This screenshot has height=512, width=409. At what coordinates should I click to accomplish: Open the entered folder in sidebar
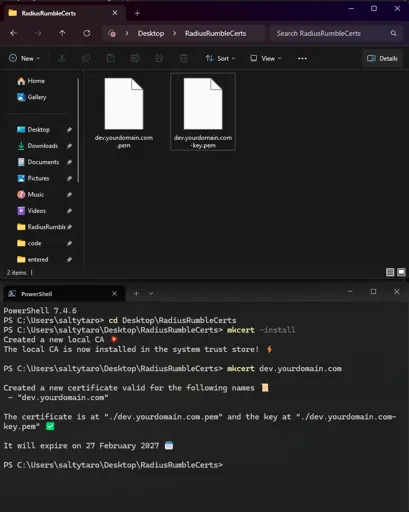[33, 259]
